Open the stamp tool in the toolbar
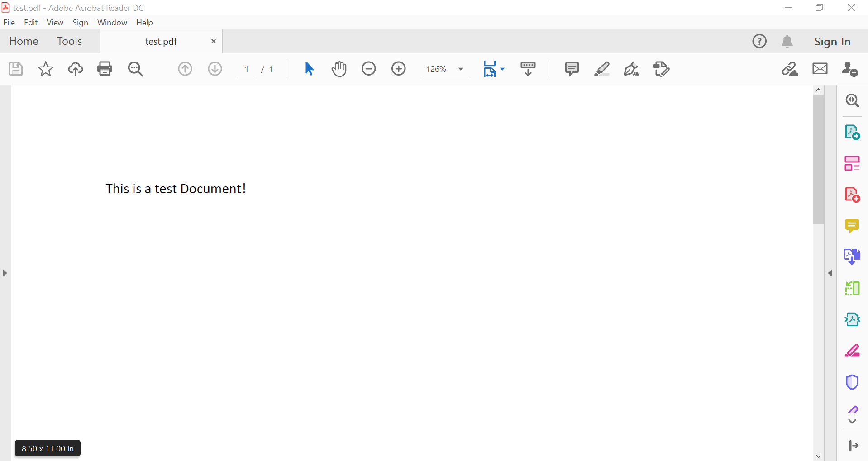The image size is (868, 461). click(x=662, y=69)
